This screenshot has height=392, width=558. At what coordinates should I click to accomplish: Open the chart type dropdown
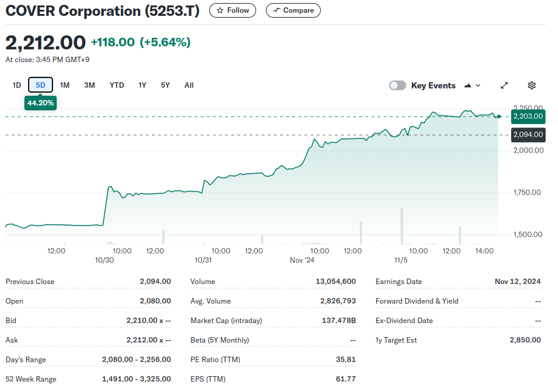[472, 85]
